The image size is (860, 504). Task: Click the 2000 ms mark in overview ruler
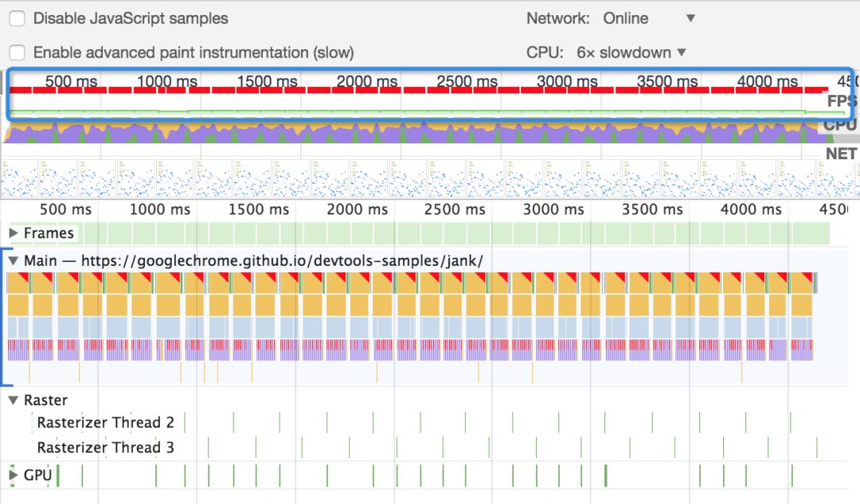[366, 81]
